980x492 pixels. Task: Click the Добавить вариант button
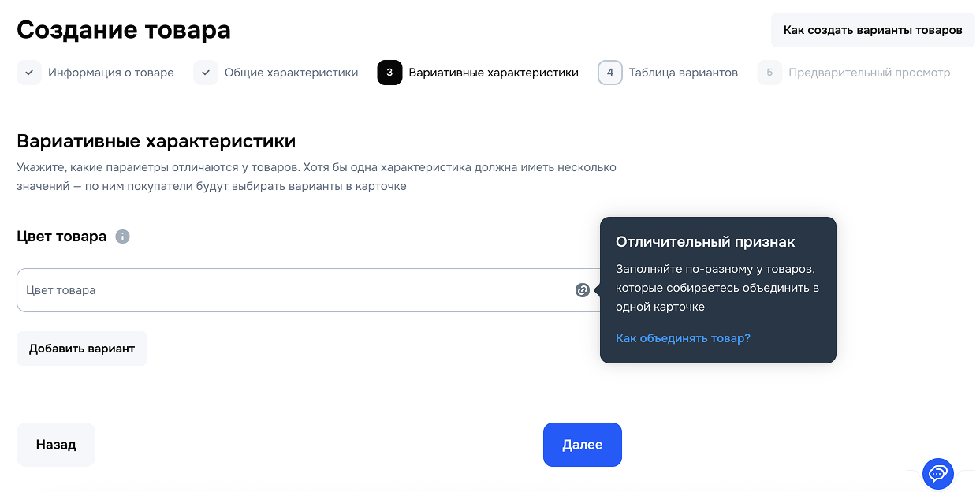pyautogui.click(x=82, y=348)
